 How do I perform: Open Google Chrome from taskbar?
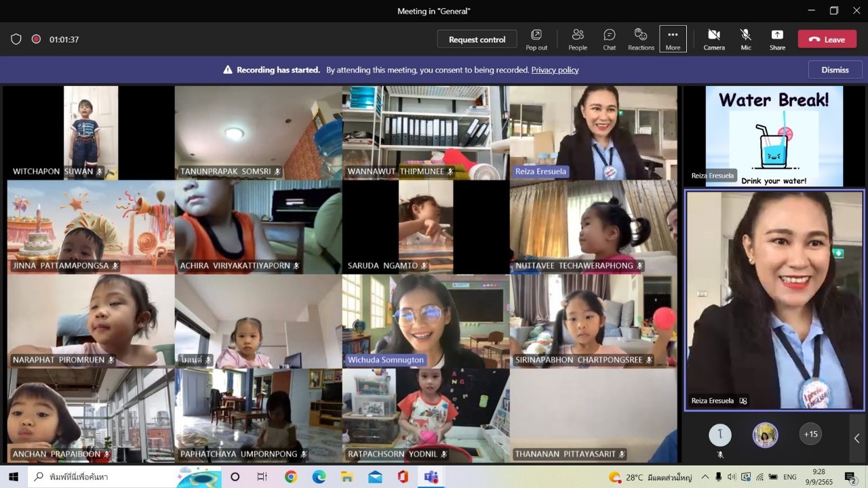pyautogui.click(x=291, y=476)
